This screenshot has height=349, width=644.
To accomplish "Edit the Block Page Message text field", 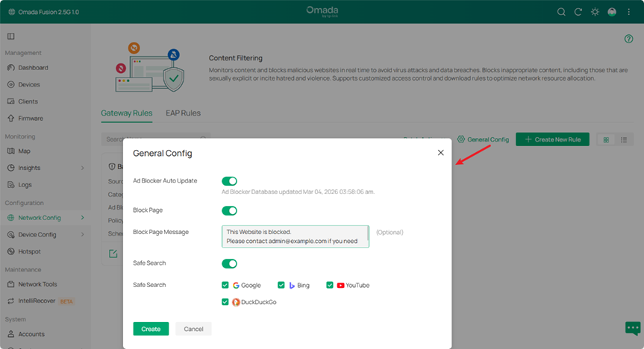I will [295, 236].
